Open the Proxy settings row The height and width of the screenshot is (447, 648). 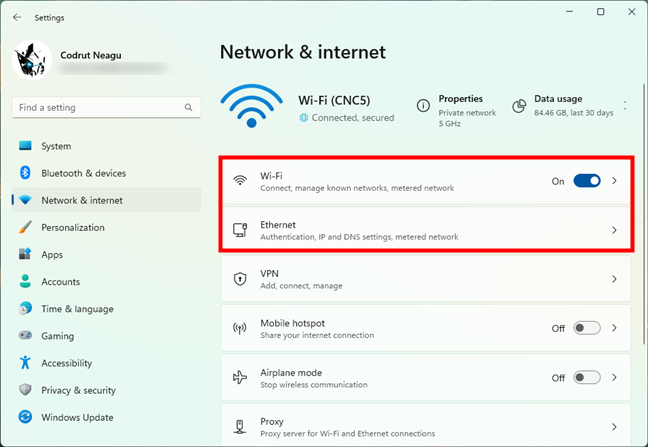coord(424,427)
